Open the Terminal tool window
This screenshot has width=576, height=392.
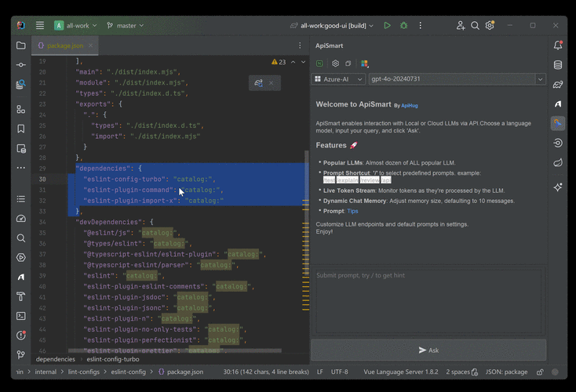click(21, 316)
